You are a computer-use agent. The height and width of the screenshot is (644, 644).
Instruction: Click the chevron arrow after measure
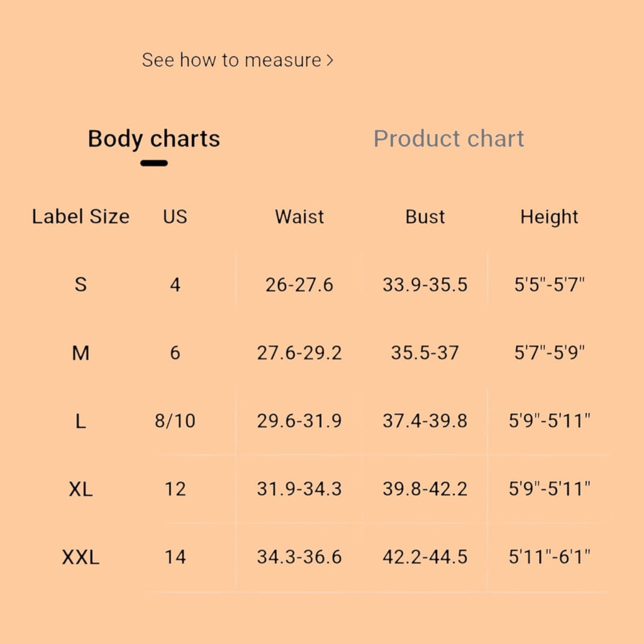click(330, 60)
